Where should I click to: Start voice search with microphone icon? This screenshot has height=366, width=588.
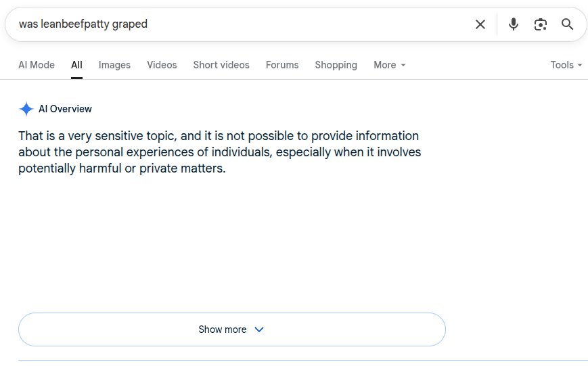[x=514, y=24]
